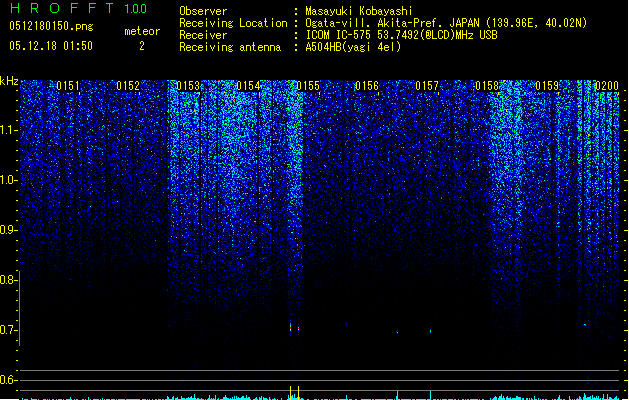Viewport: 629px width, 400px height.
Task: Click the timestamp 05.12.18 01:50
Action: coord(51,46)
